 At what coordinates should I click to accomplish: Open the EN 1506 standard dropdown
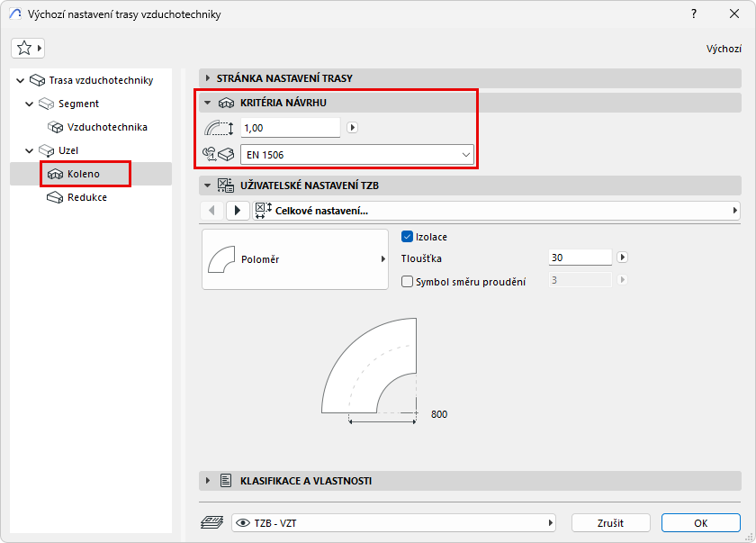pyautogui.click(x=357, y=155)
